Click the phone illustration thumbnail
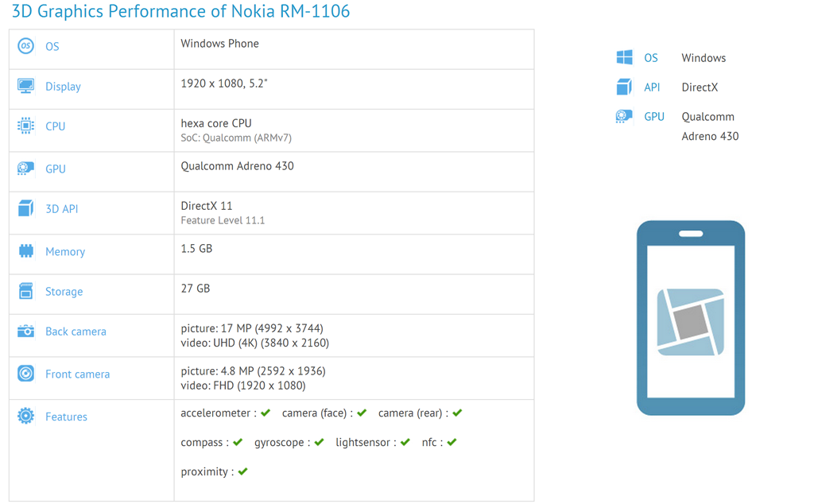 coord(690,318)
